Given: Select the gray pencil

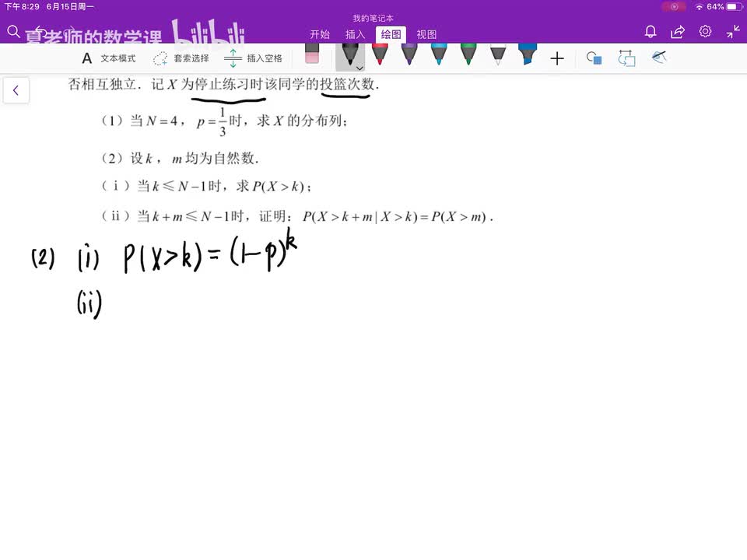Looking at the screenshot, I should pyautogui.click(x=498, y=54).
